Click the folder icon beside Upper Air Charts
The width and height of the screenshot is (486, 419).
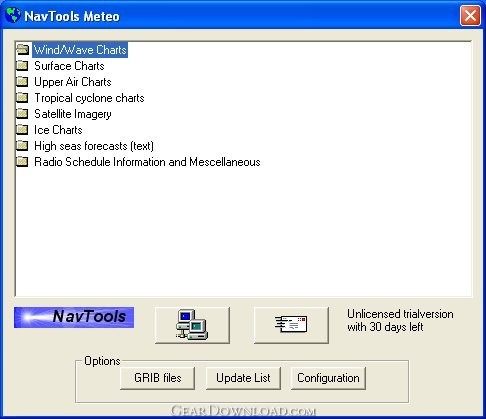click(22, 82)
